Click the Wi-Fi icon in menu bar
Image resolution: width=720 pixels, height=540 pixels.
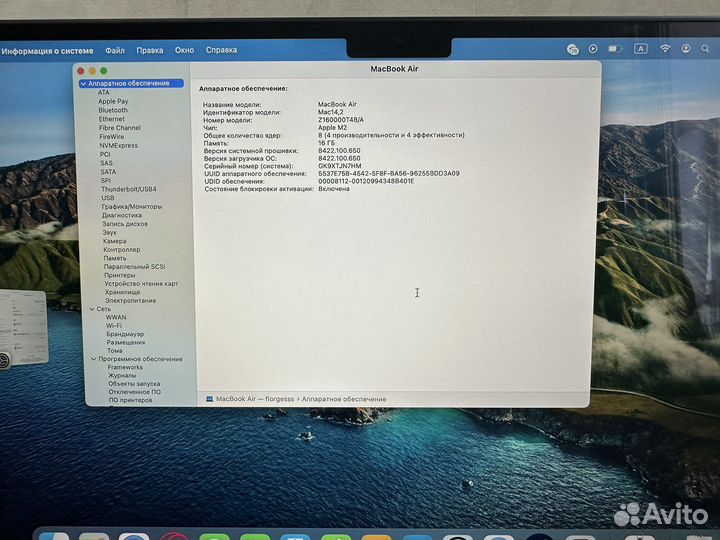point(665,49)
